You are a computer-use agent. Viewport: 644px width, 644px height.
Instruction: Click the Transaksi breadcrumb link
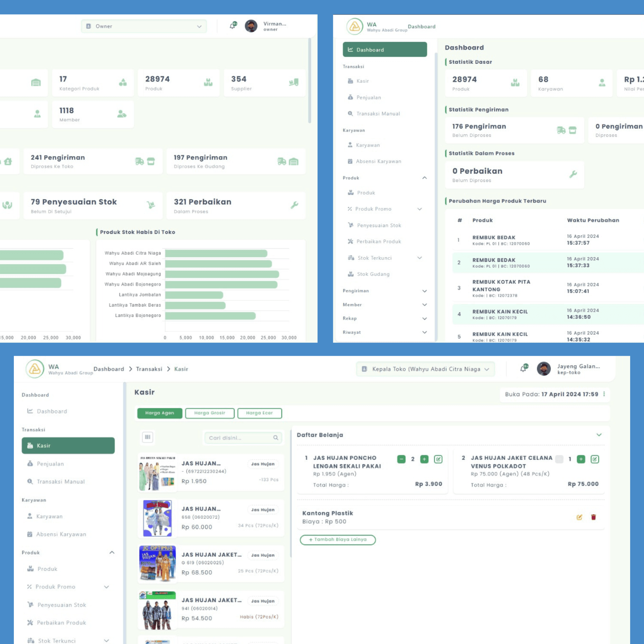[149, 369]
